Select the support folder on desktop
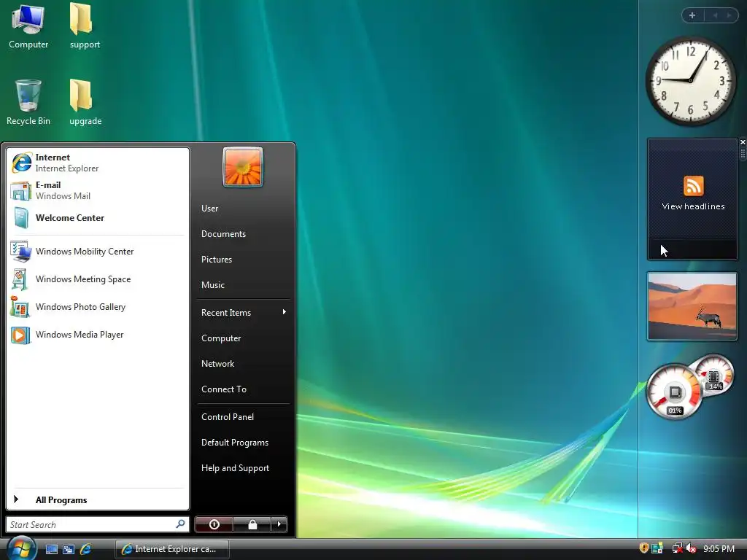The image size is (747, 560). 85,26
